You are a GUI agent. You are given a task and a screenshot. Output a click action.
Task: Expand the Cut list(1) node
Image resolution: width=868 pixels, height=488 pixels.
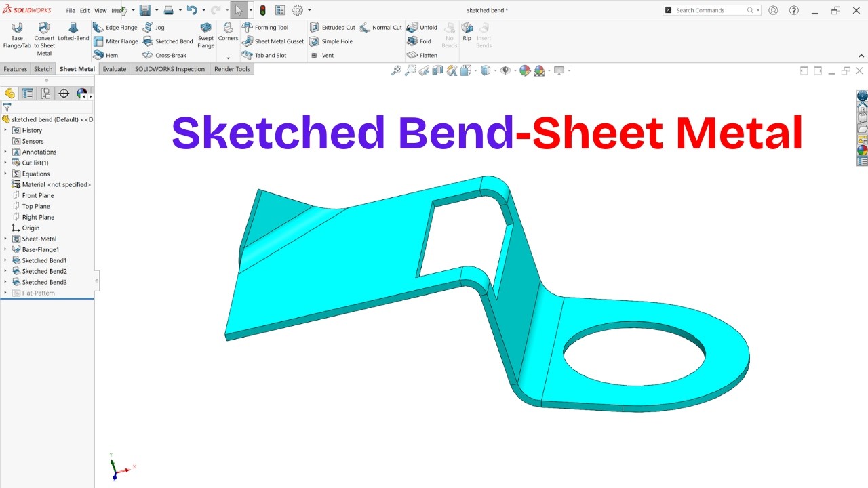click(5, 163)
